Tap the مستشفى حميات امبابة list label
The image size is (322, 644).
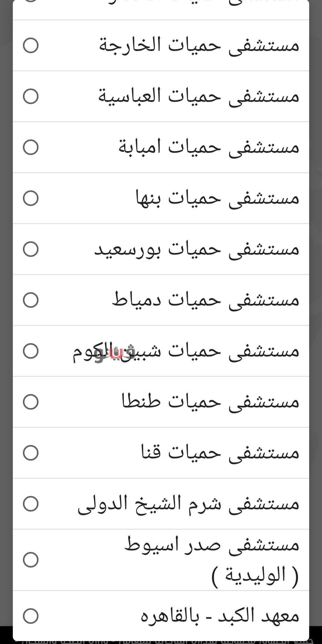pyautogui.click(x=209, y=147)
